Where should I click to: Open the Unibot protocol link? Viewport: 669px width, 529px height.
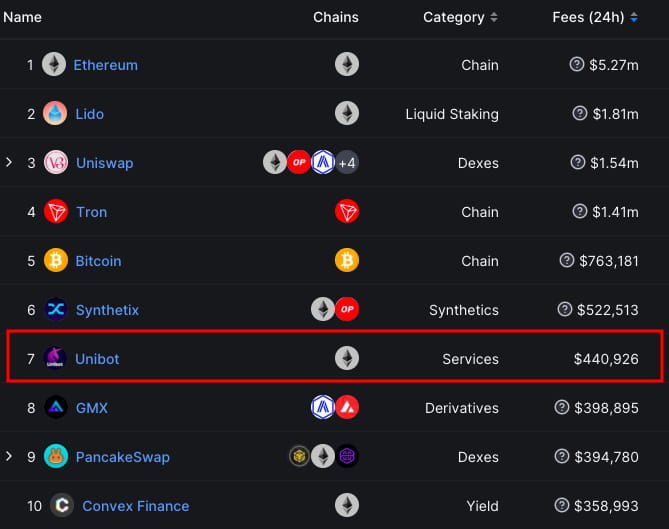[97, 359]
